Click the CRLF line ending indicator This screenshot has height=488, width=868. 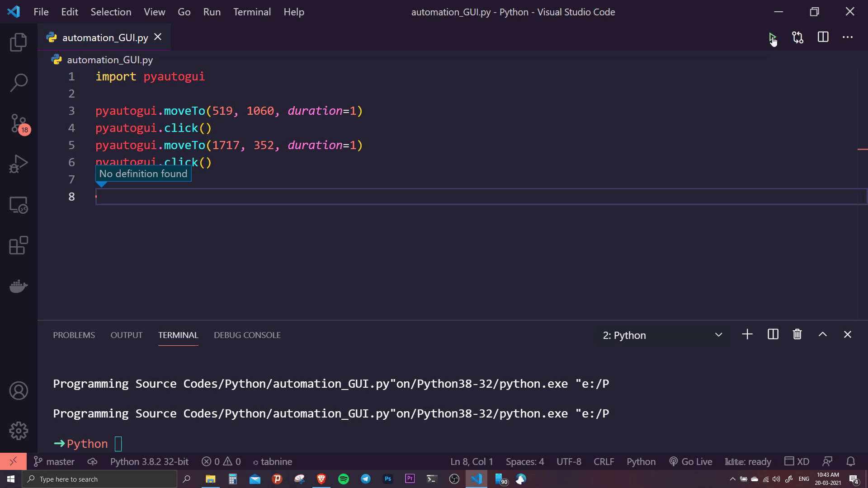click(x=604, y=461)
